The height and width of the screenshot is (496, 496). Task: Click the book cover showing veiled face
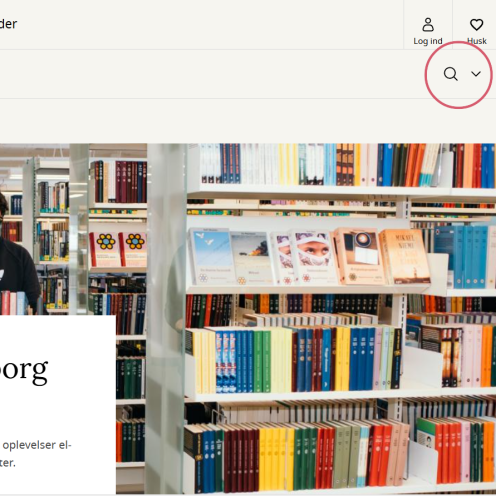(x=312, y=257)
